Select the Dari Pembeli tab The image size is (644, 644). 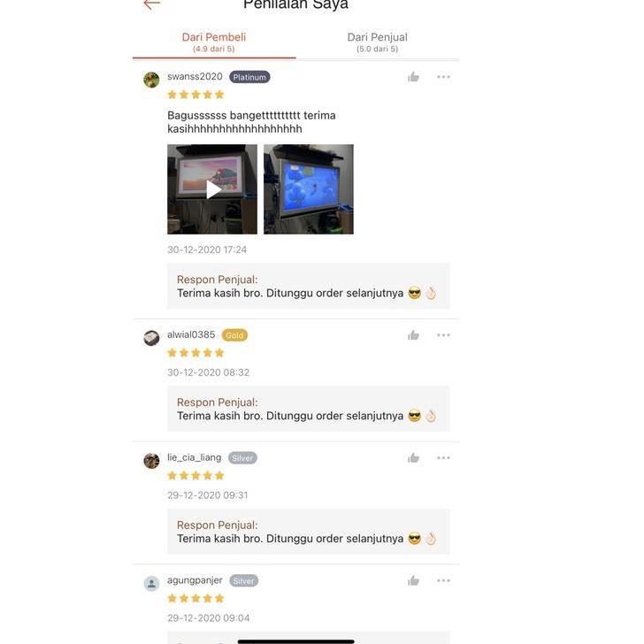click(x=214, y=42)
